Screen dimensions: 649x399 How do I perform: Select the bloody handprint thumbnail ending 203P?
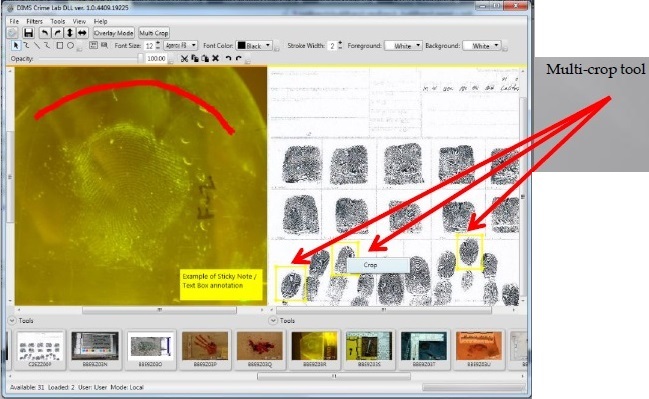pyautogui.click(x=205, y=349)
